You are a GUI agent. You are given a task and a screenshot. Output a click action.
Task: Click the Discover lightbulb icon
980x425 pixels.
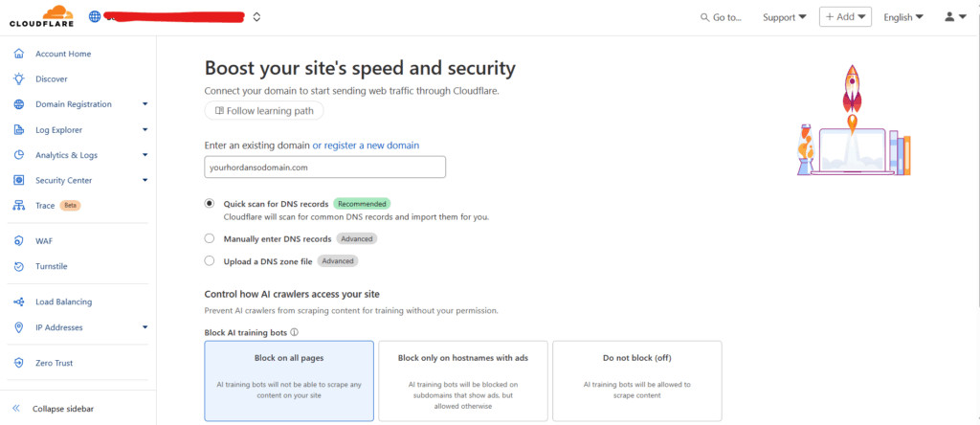(x=19, y=78)
